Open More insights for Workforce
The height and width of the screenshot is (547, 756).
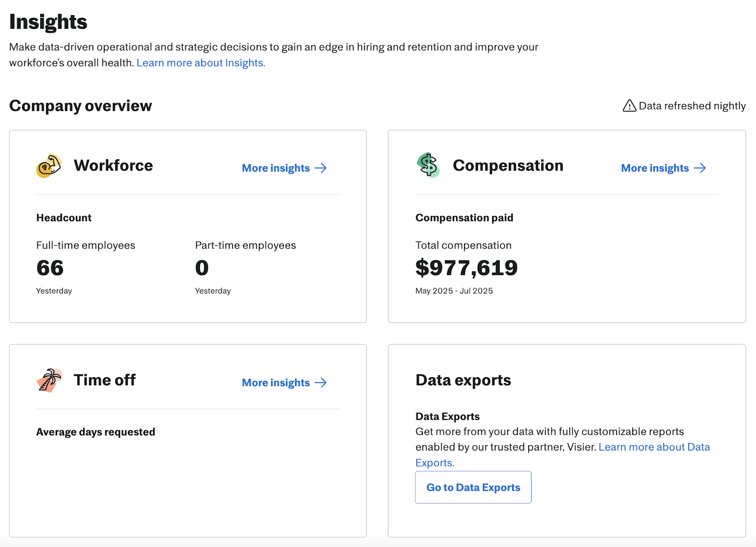[276, 168]
